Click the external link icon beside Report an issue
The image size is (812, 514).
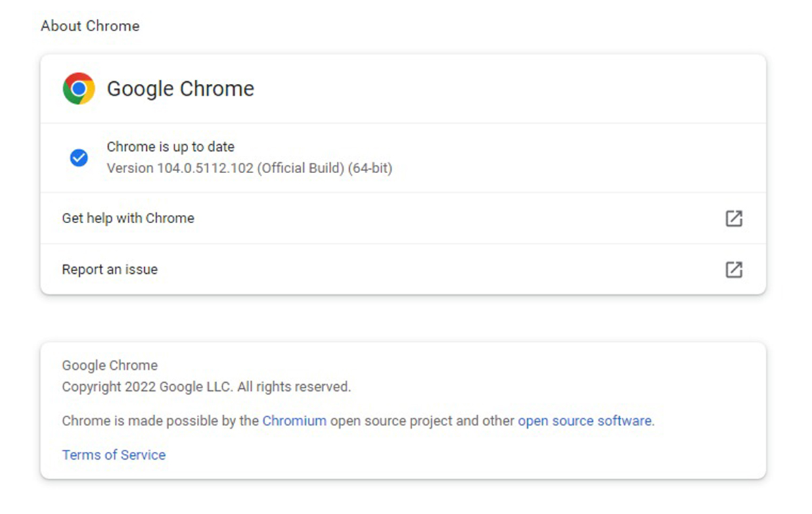pyautogui.click(x=734, y=269)
